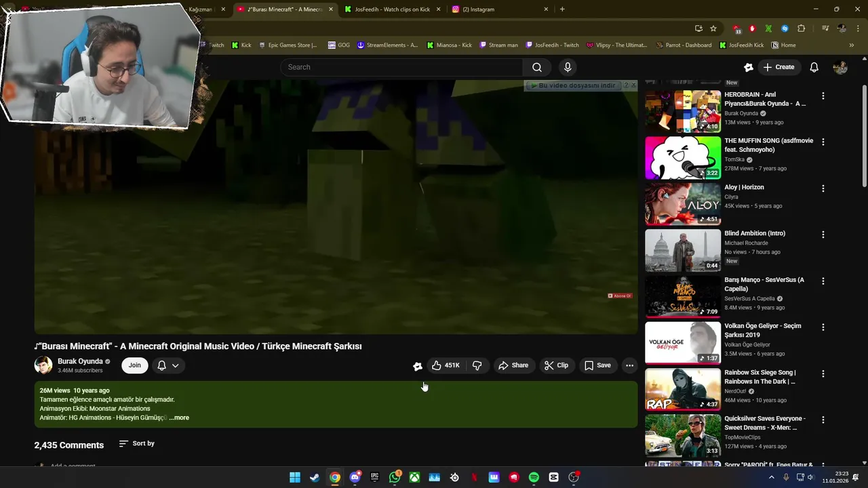Open the Burak Oyunda channel name link
The image size is (868, 488).
(x=80, y=361)
